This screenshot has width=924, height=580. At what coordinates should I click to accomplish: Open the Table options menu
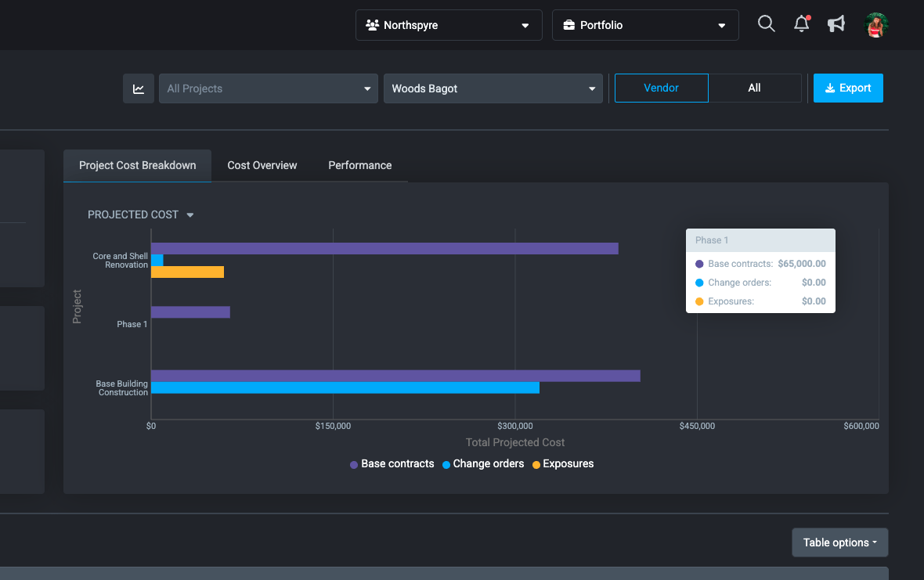click(839, 542)
